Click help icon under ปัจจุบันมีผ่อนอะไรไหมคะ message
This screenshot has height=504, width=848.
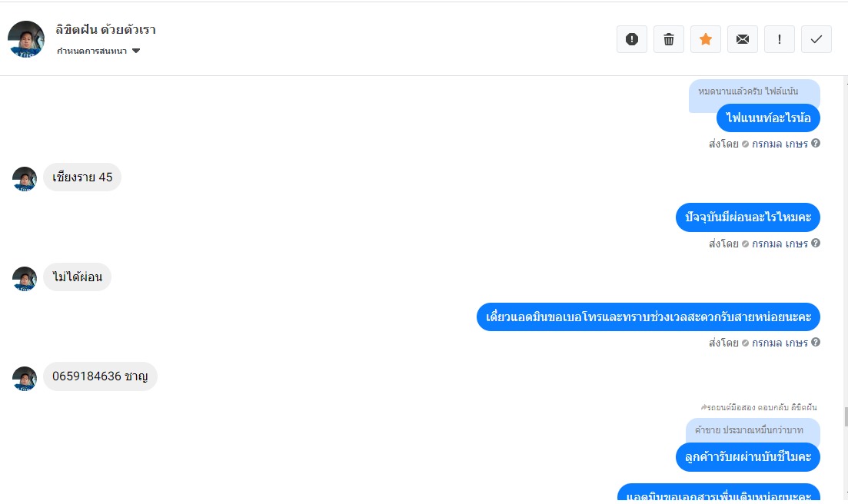[816, 243]
